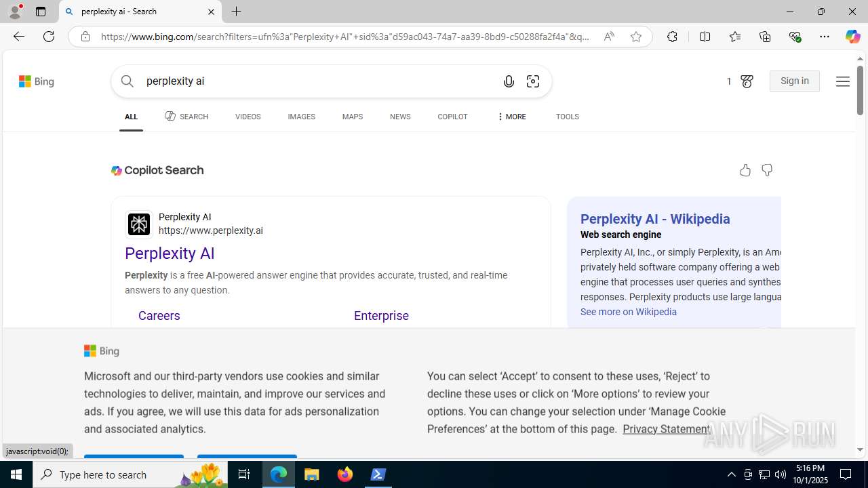Switch to the VIDEOS tab
This screenshot has width=868, height=488.
(248, 117)
